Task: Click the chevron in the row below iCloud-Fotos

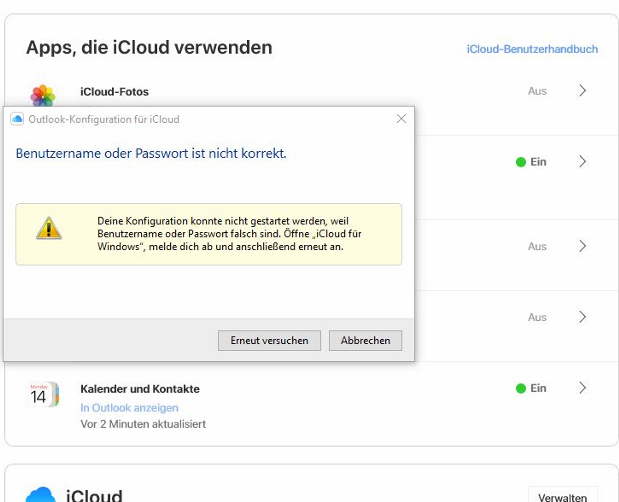Action: pyautogui.click(x=583, y=162)
